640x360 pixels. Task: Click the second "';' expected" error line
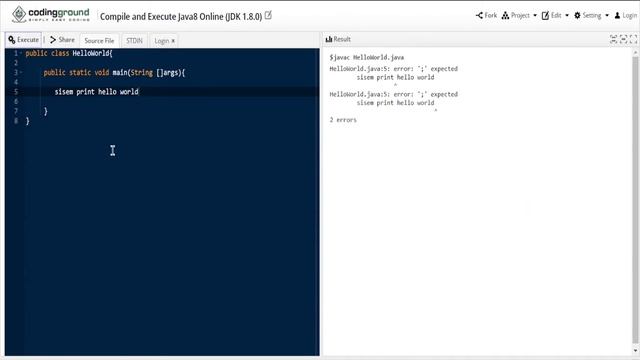coord(393,94)
